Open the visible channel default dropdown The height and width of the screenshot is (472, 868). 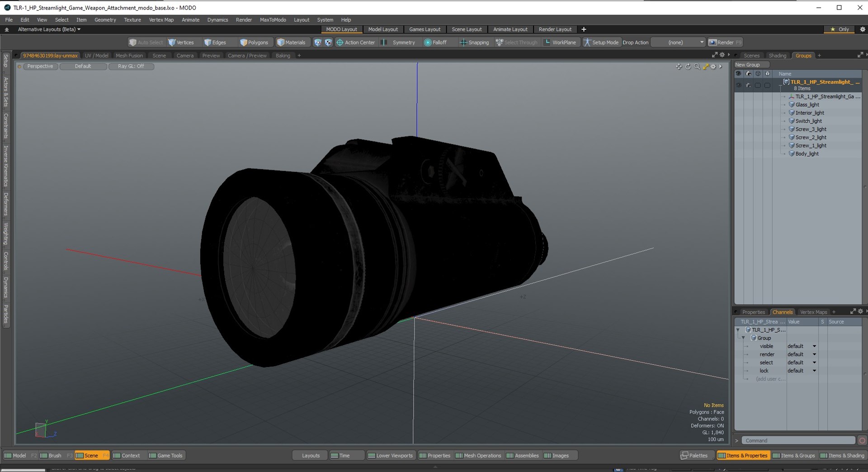point(802,346)
